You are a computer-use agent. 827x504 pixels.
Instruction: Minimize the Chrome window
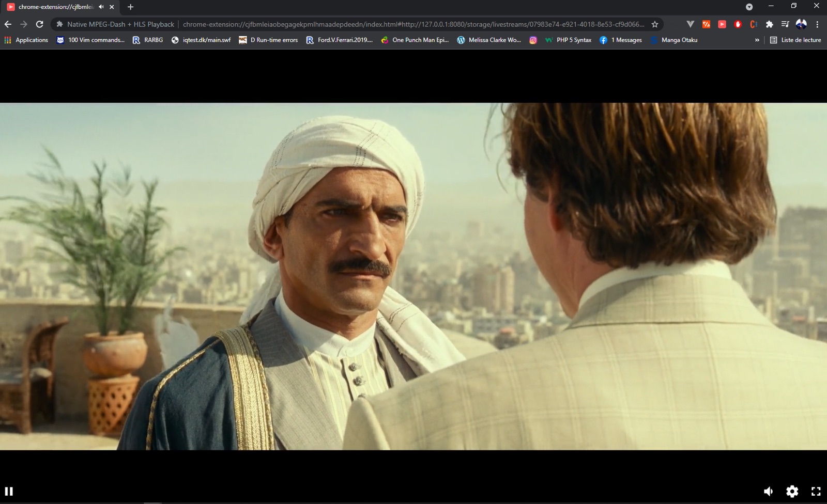pos(771,6)
